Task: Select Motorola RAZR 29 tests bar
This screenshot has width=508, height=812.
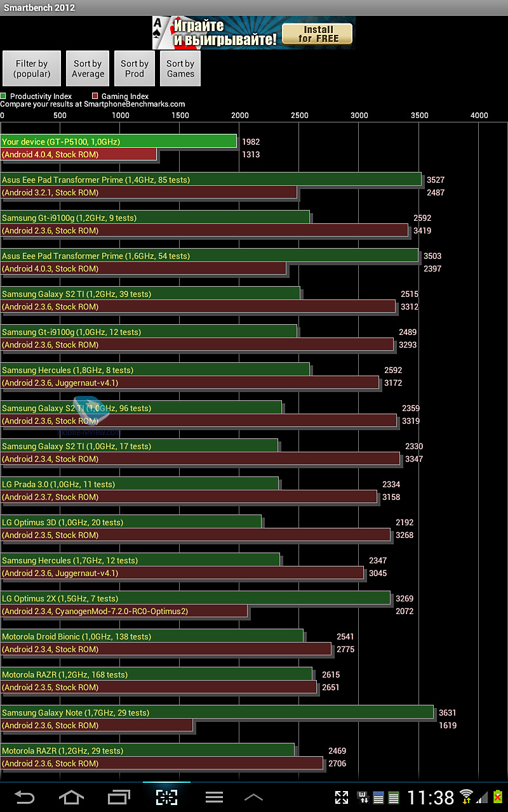Action: coord(148,750)
